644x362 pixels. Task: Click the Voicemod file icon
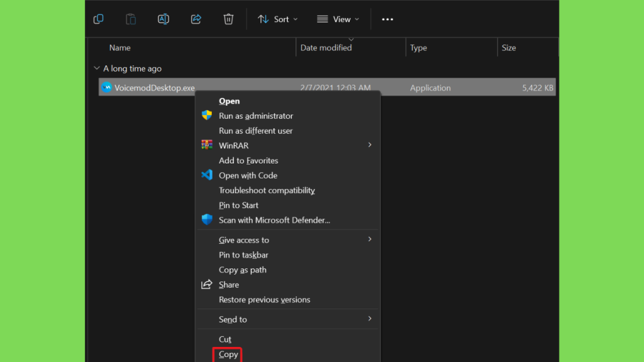click(106, 87)
